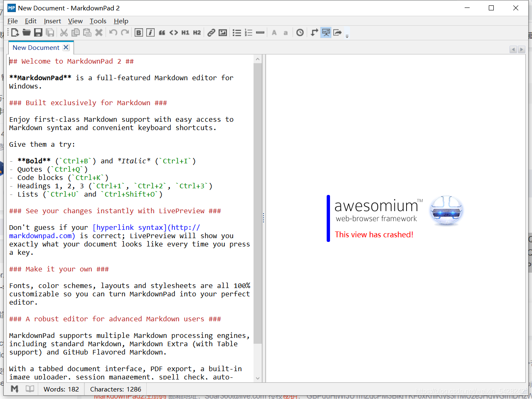532x399 pixels.
Task: Click the Words: 182 status entry
Action: (x=61, y=389)
